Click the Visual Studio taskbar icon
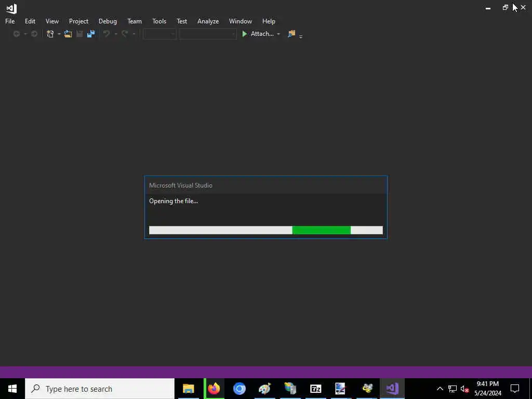The height and width of the screenshot is (399, 532). click(392, 389)
